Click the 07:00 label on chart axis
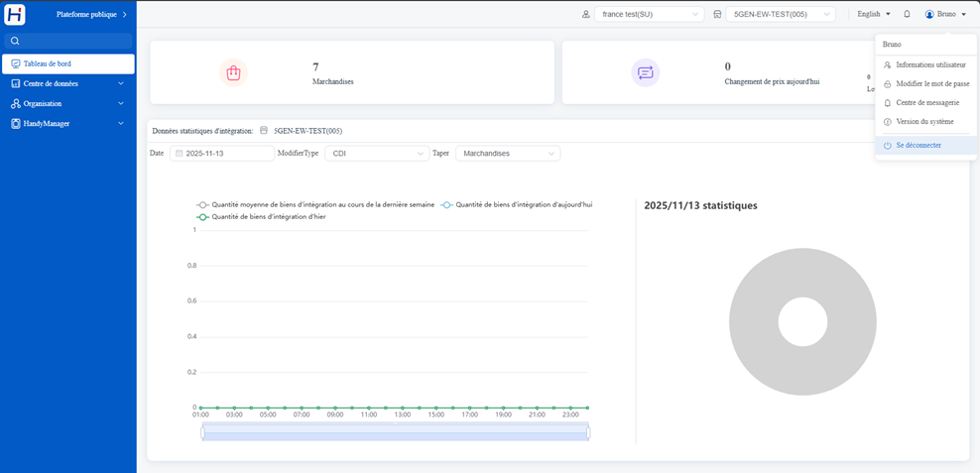This screenshot has height=473, width=980. coord(302,414)
